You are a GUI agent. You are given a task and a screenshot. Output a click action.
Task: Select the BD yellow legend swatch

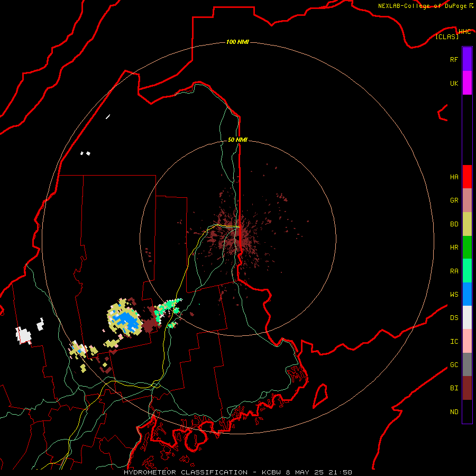point(467,224)
